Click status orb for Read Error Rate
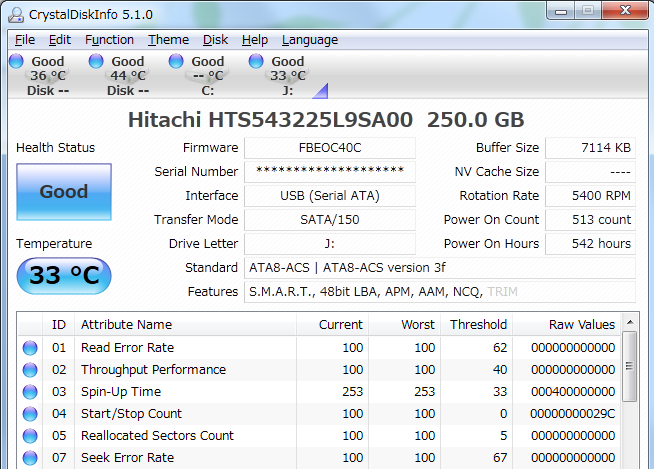 [x=30, y=348]
